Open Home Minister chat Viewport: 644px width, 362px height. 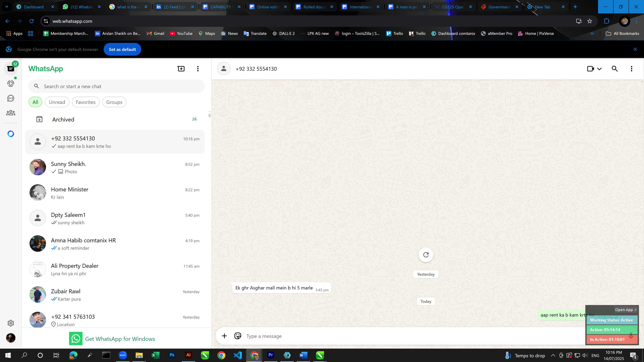pyautogui.click(x=115, y=193)
